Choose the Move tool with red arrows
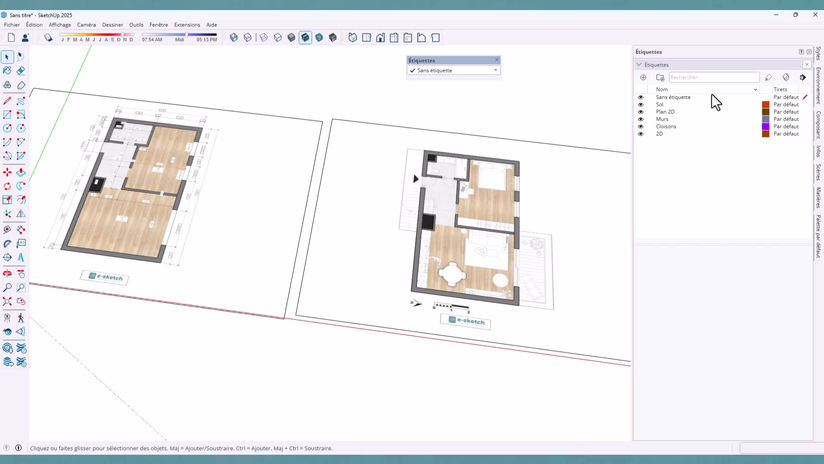Viewport: 824px width, 464px height. pyautogui.click(x=7, y=172)
